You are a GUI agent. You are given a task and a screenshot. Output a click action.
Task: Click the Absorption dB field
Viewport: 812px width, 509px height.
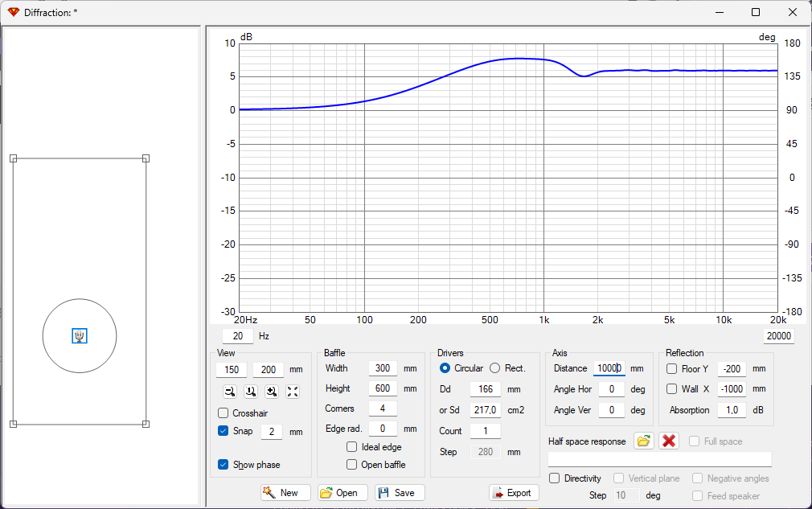coord(732,410)
